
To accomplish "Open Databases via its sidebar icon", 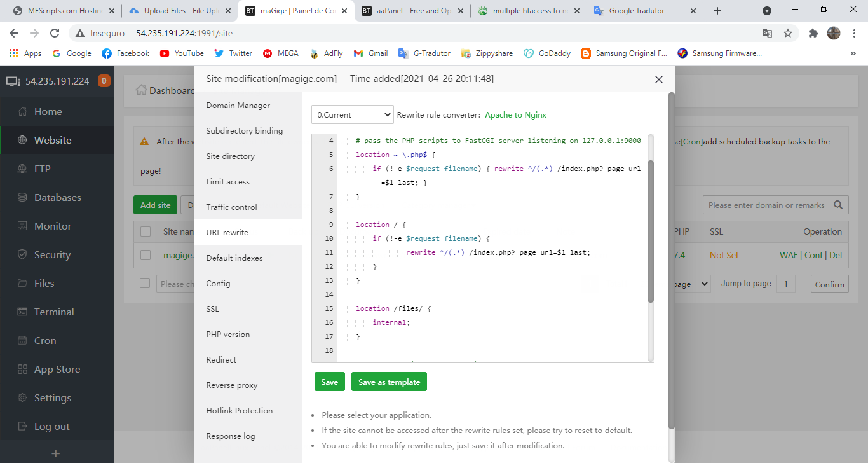I will click(23, 198).
